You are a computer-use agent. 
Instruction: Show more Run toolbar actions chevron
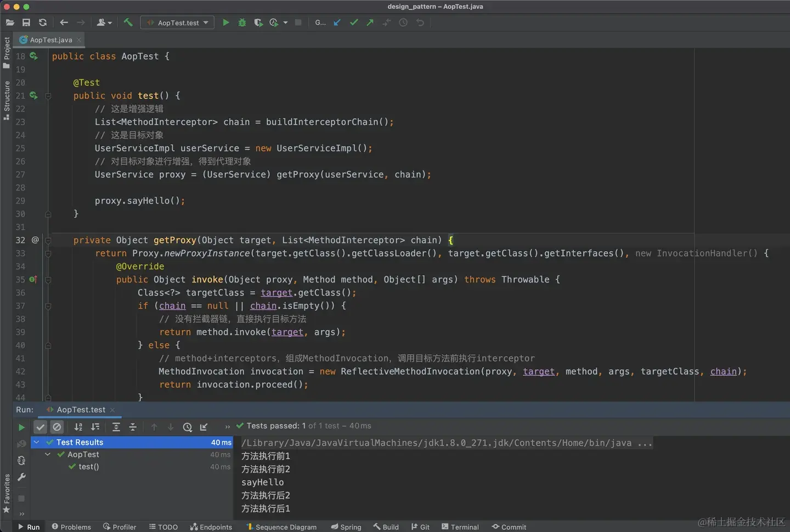point(227,427)
